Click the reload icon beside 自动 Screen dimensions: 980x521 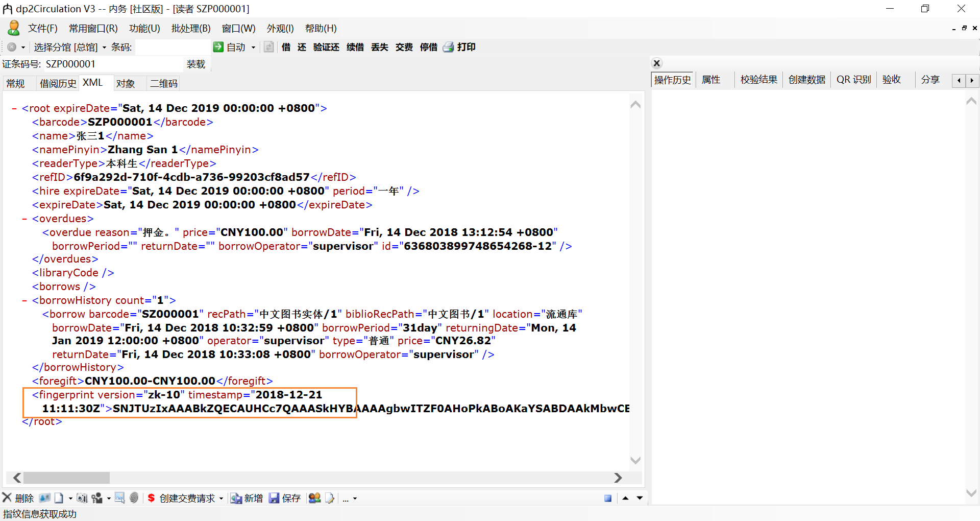point(268,47)
